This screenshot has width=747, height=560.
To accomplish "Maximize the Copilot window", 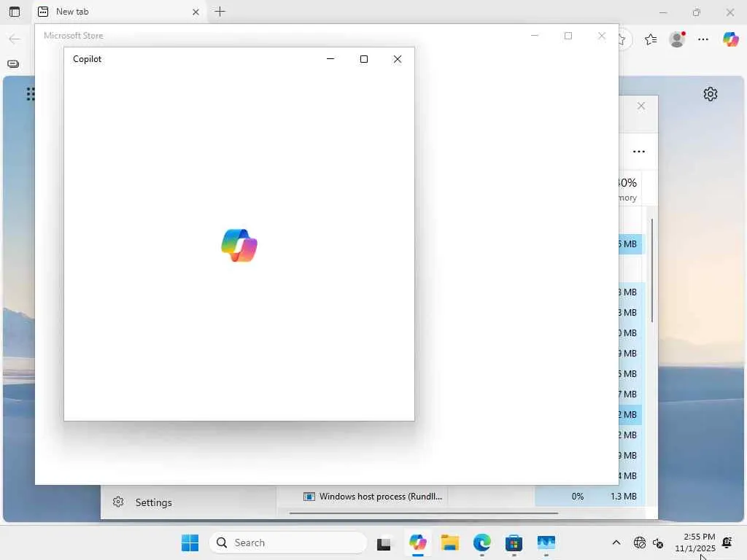I will [364, 59].
